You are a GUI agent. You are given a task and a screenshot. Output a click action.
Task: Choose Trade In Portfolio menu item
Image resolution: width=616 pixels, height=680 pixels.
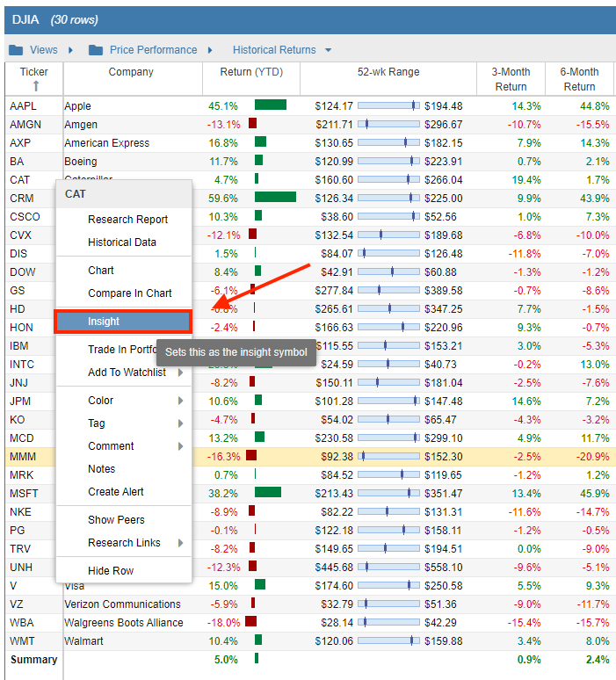coord(122,350)
